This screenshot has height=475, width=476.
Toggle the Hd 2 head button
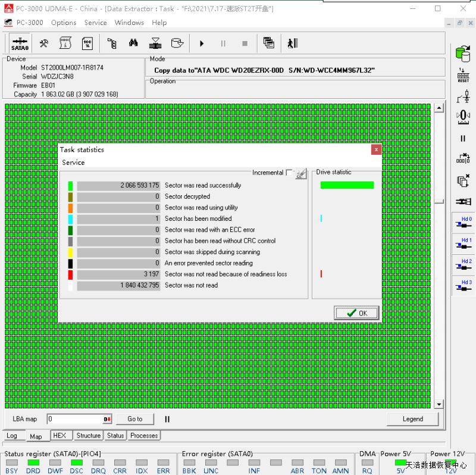[463, 265]
